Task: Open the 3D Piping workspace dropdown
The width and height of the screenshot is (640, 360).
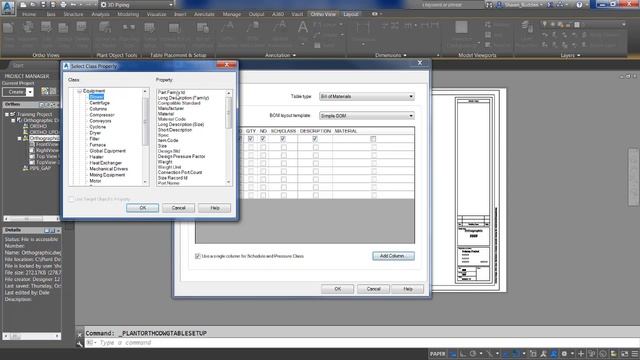Action: click(137, 5)
